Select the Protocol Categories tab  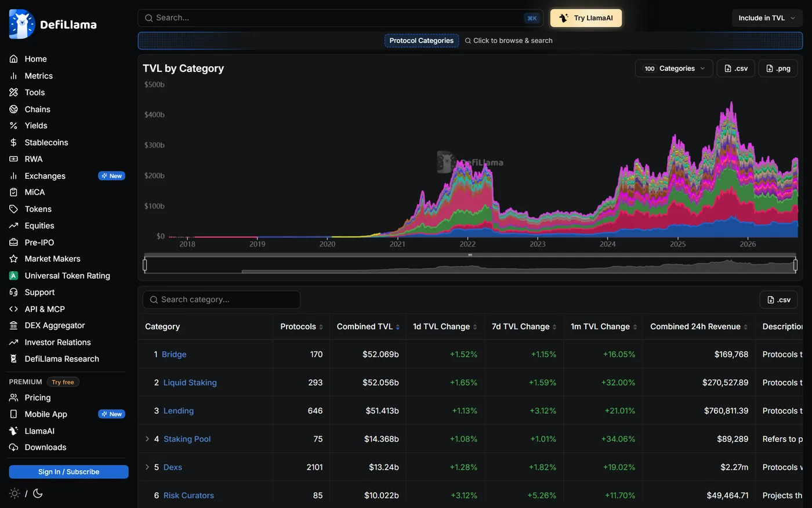pos(422,41)
